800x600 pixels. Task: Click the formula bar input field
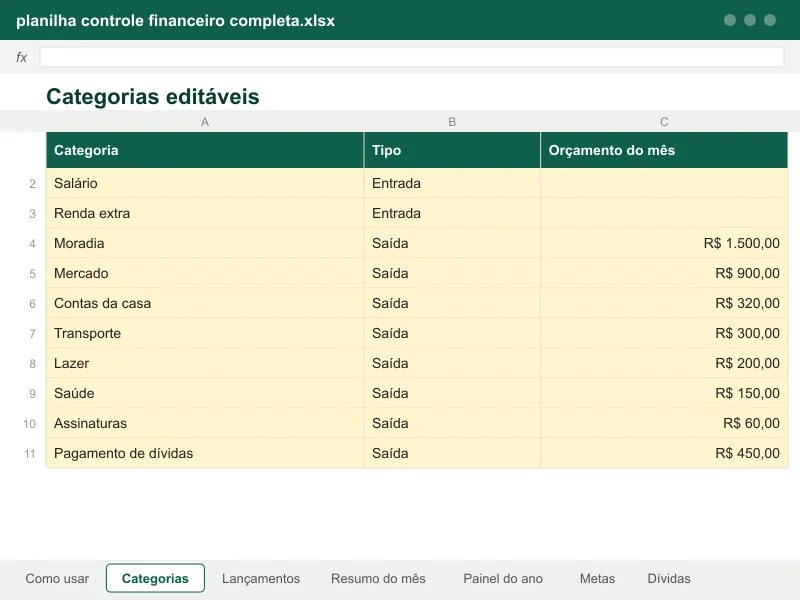[x=412, y=57]
